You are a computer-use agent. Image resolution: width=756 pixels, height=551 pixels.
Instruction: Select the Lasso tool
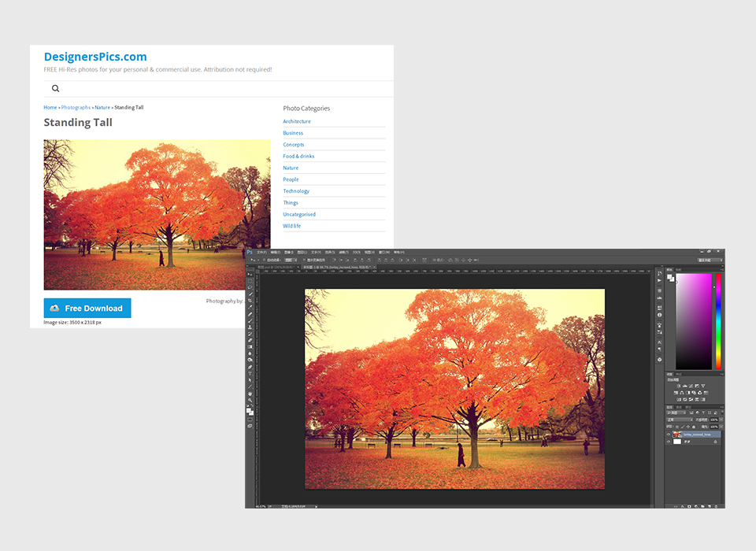[x=250, y=287]
